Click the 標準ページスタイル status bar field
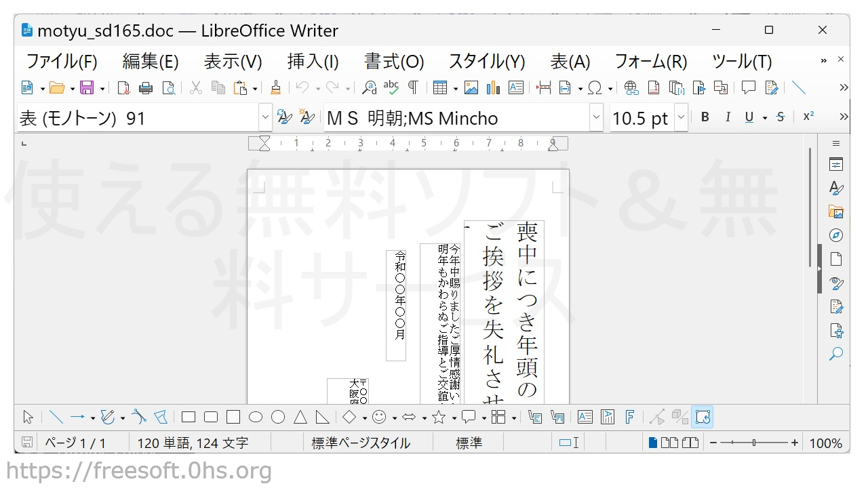The height and width of the screenshot is (488, 868). click(361, 443)
